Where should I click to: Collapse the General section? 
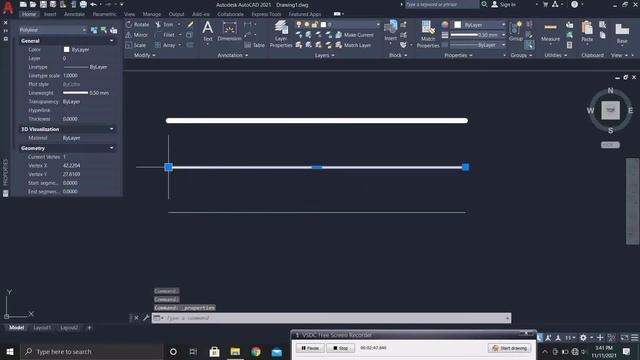pyautogui.click(x=111, y=41)
